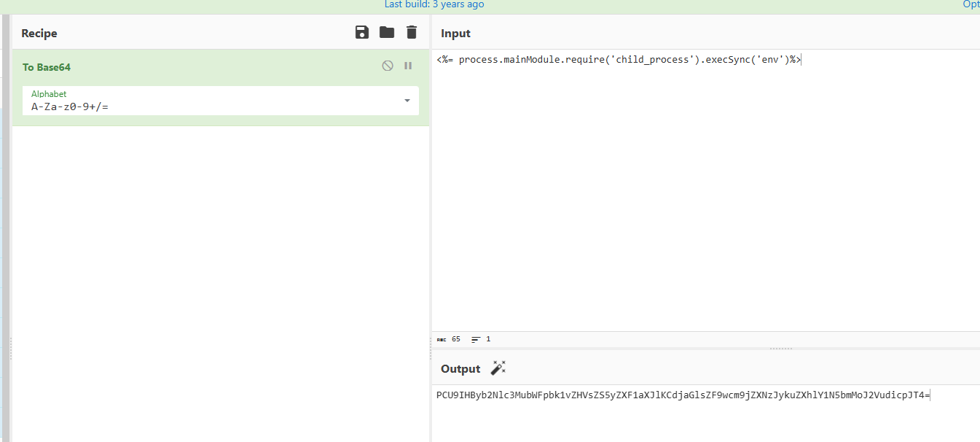The width and height of the screenshot is (980, 442).
Task: Click the line count icon showing 1
Action: coord(476,339)
